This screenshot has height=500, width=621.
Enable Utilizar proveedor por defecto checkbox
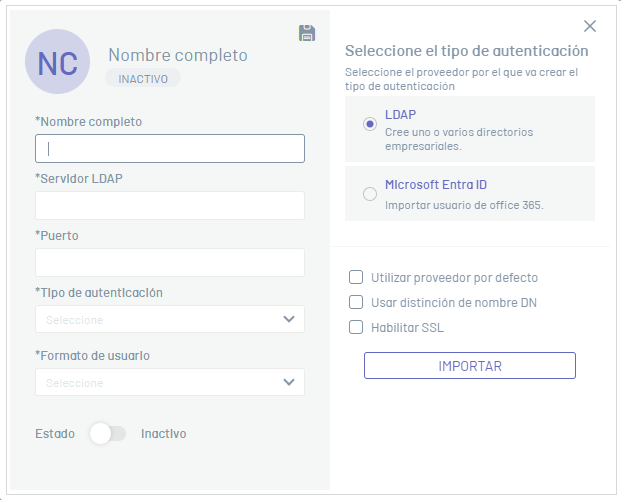[356, 278]
